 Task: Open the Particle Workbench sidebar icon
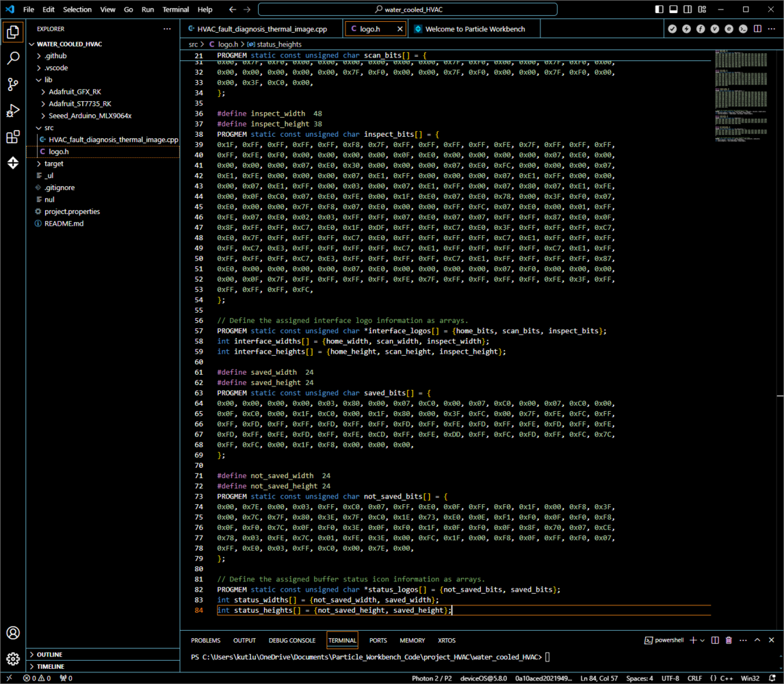13,163
